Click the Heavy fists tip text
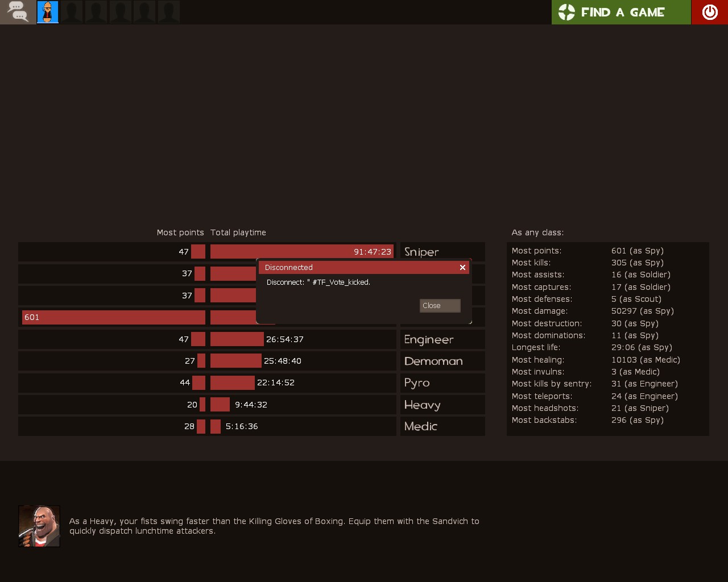The width and height of the screenshot is (728, 582). click(x=274, y=526)
